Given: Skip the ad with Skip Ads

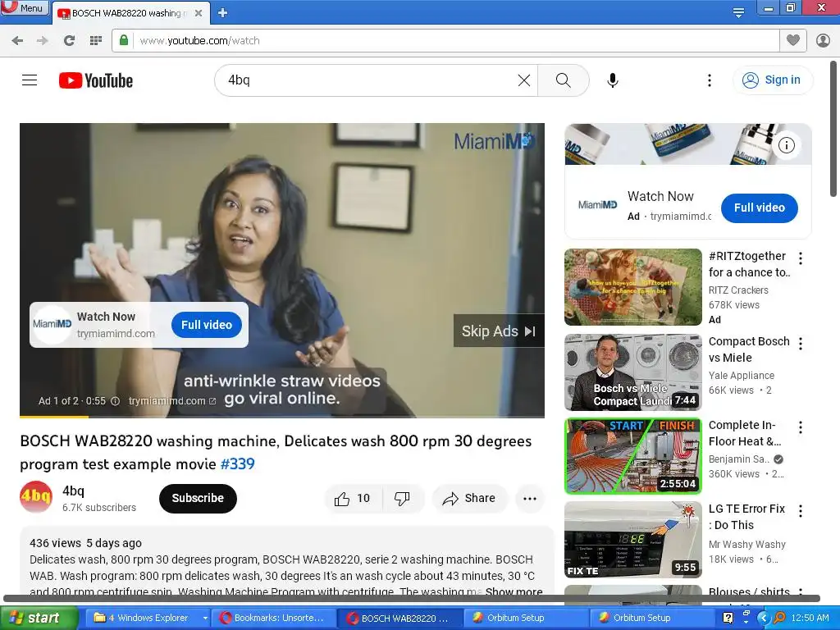Looking at the screenshot, I should [499, 331].
